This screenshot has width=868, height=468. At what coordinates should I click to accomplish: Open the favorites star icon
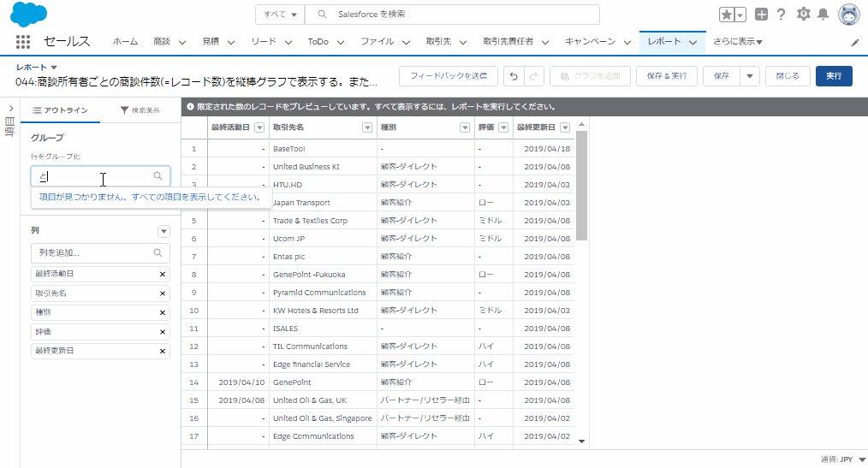click(726, 15)
